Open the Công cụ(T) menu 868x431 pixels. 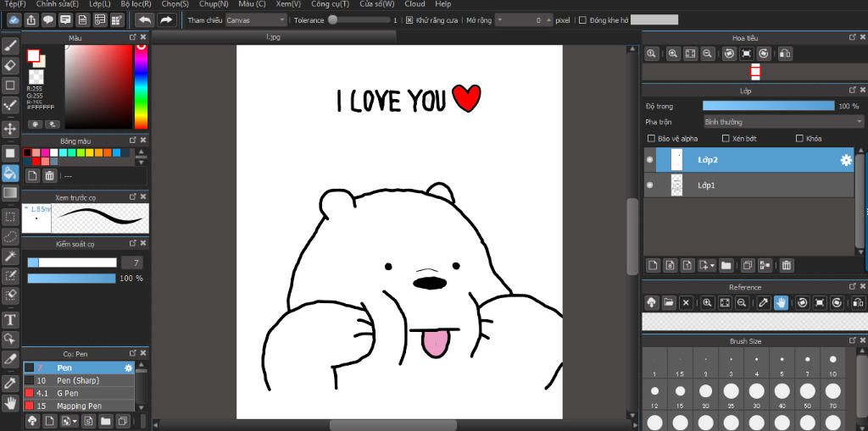click(330, 4)
